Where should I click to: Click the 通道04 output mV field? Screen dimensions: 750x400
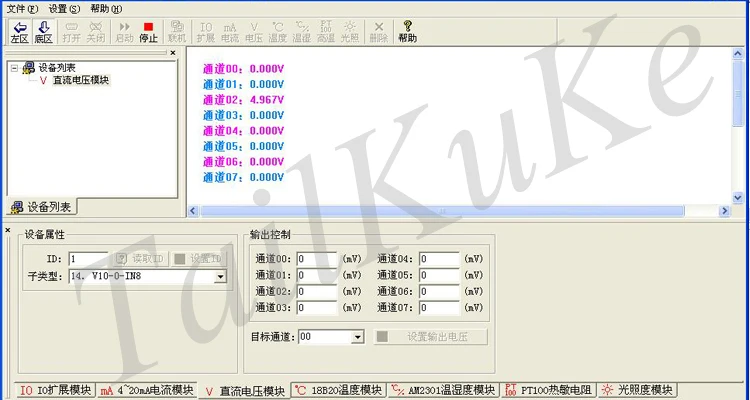coord(440,259)
